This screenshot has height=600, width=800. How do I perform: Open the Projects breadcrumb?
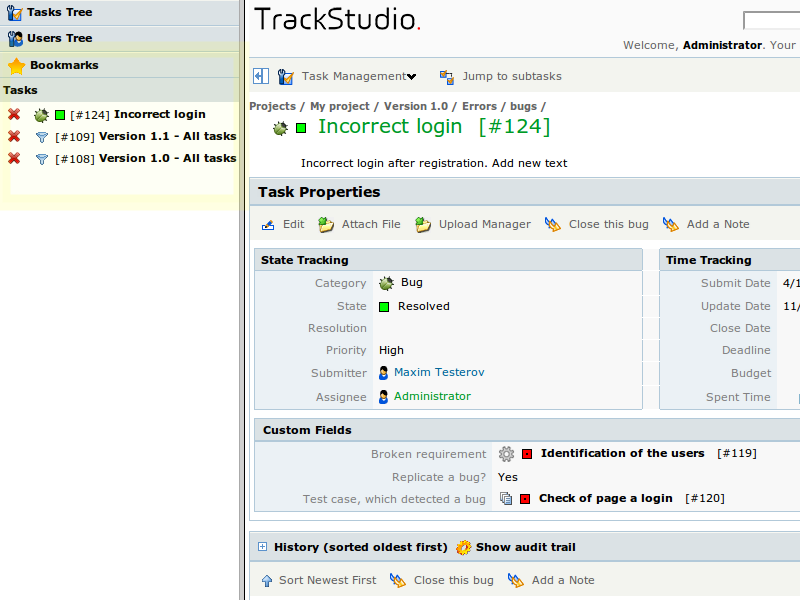pyautogui.click(x=272, y=106)
